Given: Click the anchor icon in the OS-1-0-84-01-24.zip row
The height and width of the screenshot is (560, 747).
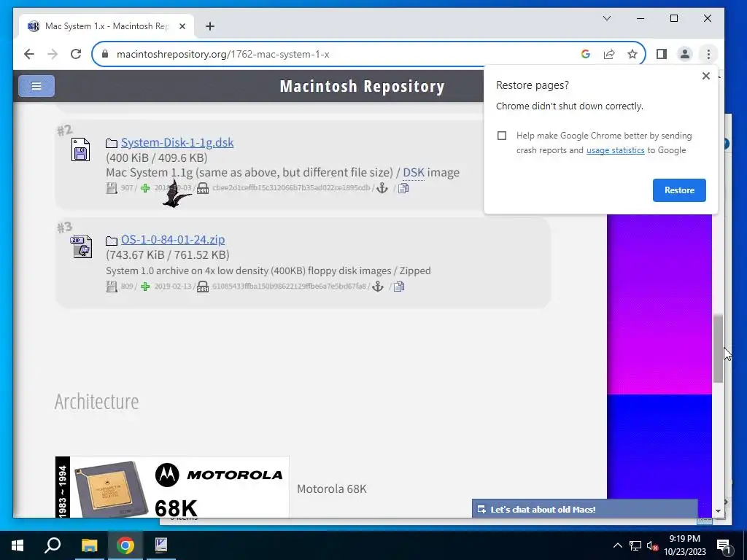Looking at the screenshot, I should click(377, 286).
